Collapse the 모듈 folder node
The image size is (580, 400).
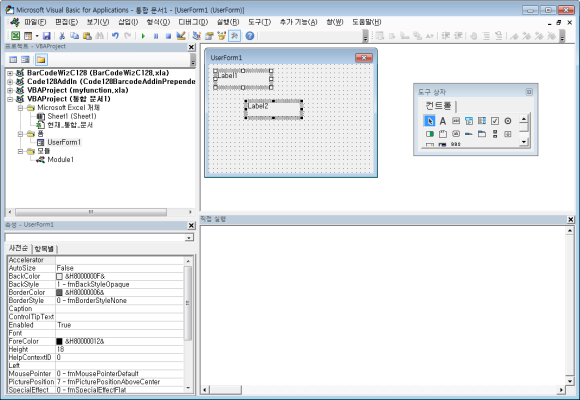point(21,151)
